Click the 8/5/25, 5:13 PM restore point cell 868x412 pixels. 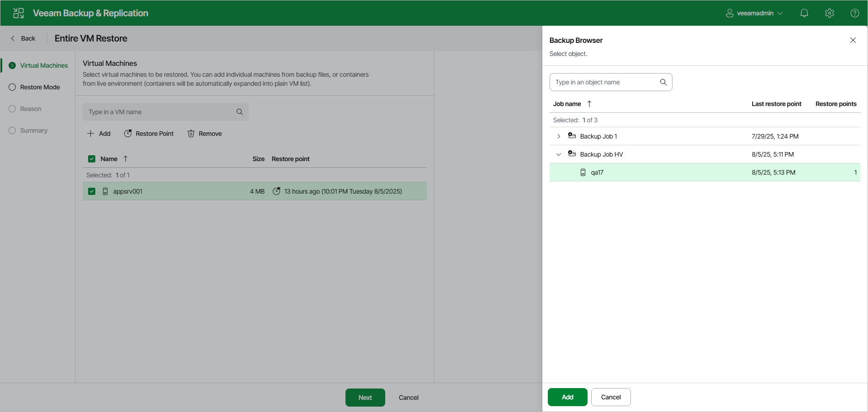774,172
